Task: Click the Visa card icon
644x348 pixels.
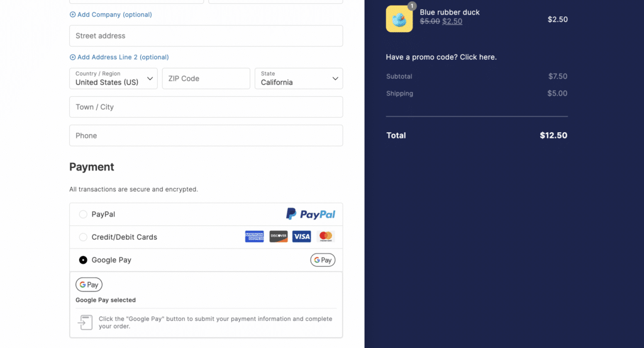Action: [302, 237]
